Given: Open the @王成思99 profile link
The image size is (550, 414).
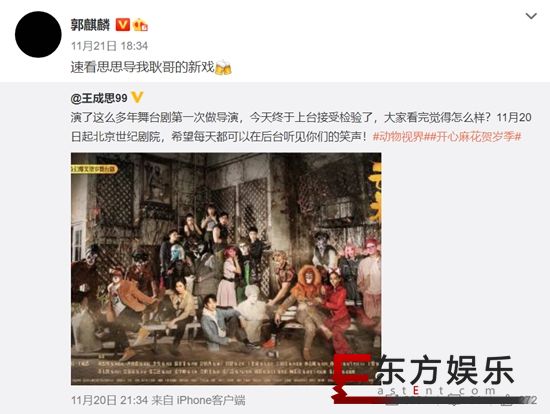Looking at the screenshot, I should point(99,98).
